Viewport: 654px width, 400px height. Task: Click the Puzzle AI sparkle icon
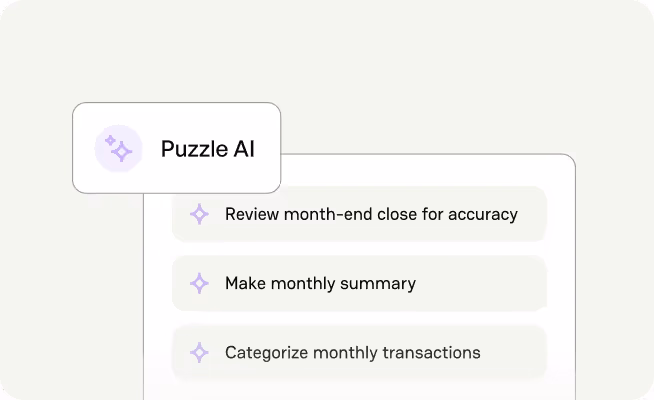[x=119, y=148]
